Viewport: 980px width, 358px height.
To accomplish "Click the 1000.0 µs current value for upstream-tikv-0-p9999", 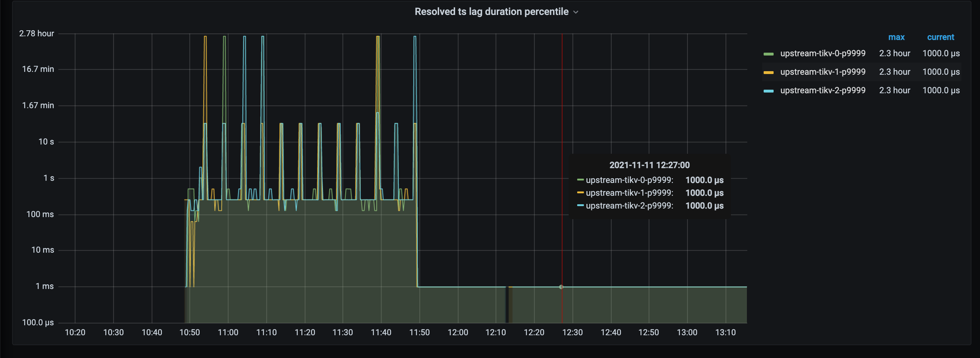I will coord(941,53).
